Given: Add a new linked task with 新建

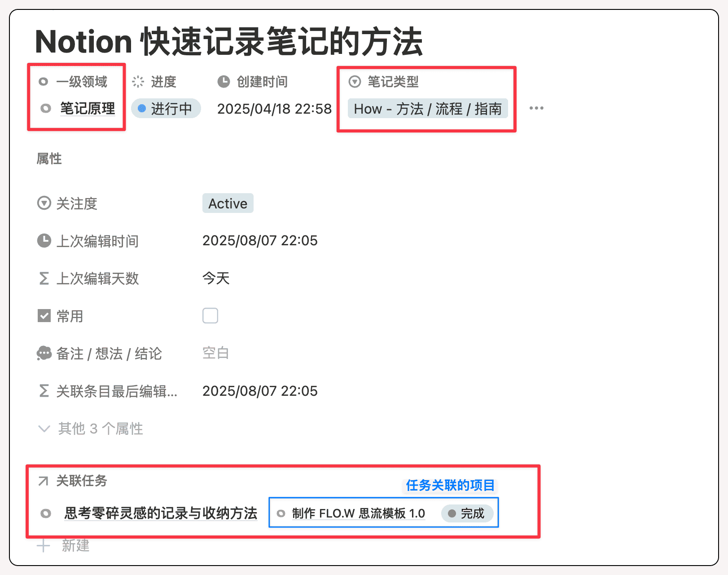Looking at the screenshot, I should (76, 546).
